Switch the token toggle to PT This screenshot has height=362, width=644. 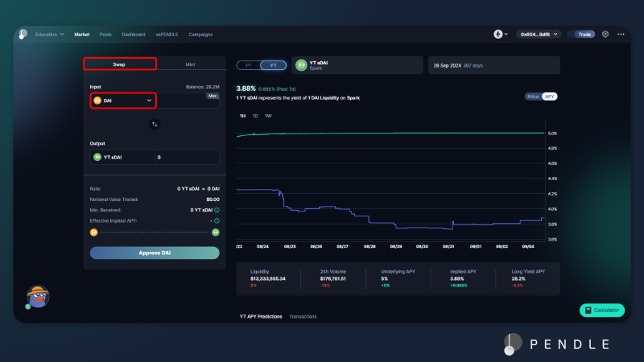point(249,65)
